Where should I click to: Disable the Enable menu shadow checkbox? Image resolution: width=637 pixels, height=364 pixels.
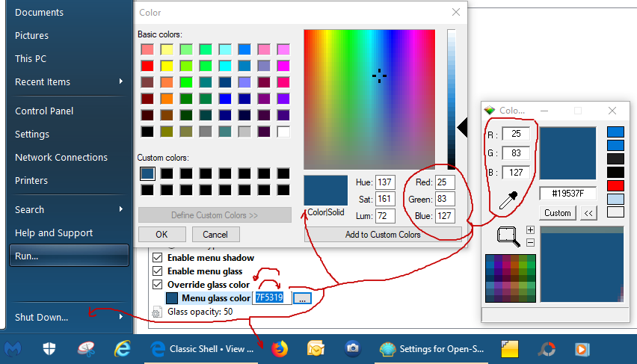[x=158, y=258]
